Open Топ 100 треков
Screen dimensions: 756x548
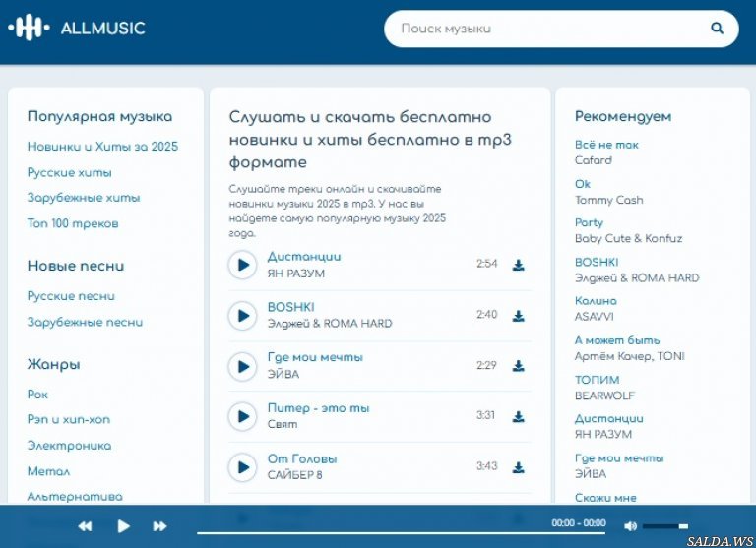pyautogui.click(x=73, y=223)
